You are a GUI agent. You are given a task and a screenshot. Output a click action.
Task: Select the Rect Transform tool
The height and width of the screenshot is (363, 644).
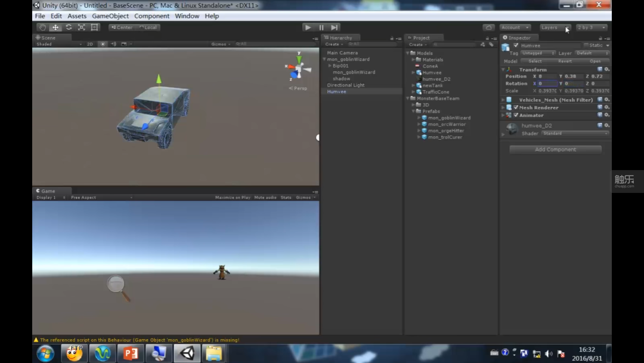pyautogui.click(x=94, y=27)
